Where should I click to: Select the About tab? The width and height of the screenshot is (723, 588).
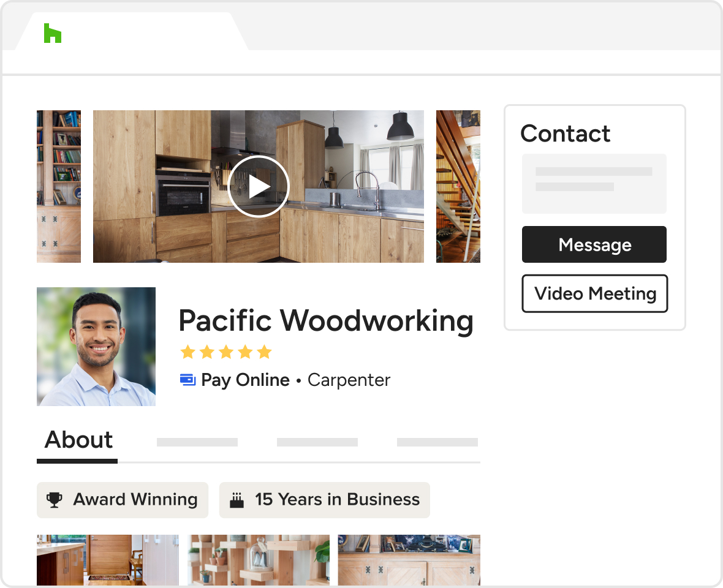[x=78, y=440]
